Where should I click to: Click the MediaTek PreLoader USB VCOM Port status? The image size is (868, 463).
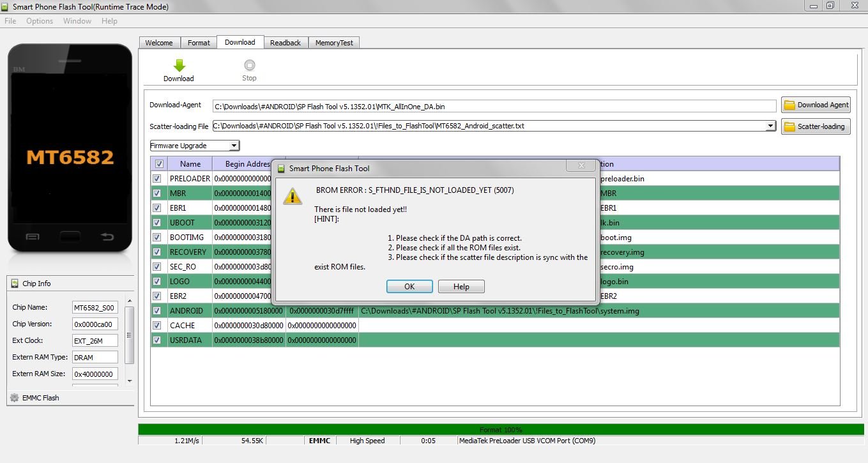[527, 441]
